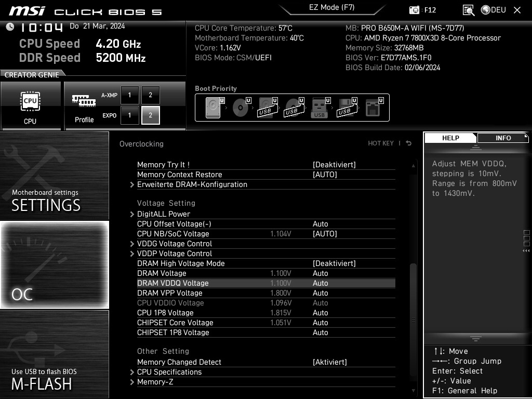532x399 pixels.
Task: Click the screenshot camera F12 icon
Action: [x=414, y=10]
